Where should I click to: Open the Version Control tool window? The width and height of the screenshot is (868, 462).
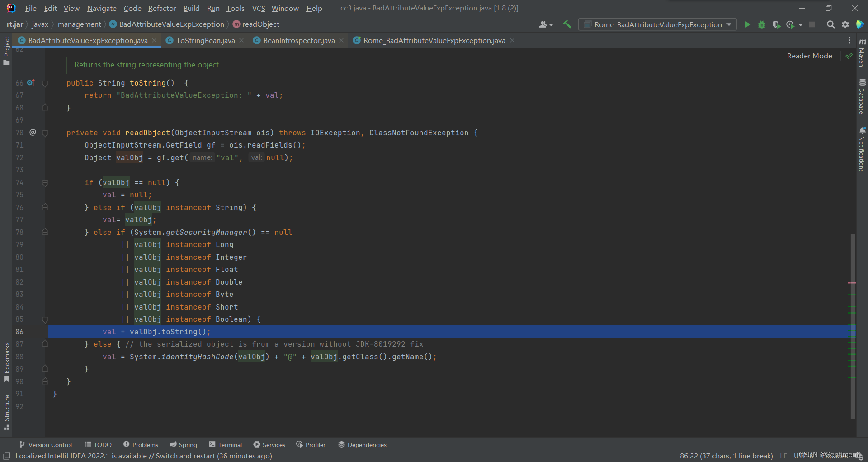pyautogui.click(x=46, y=445)
